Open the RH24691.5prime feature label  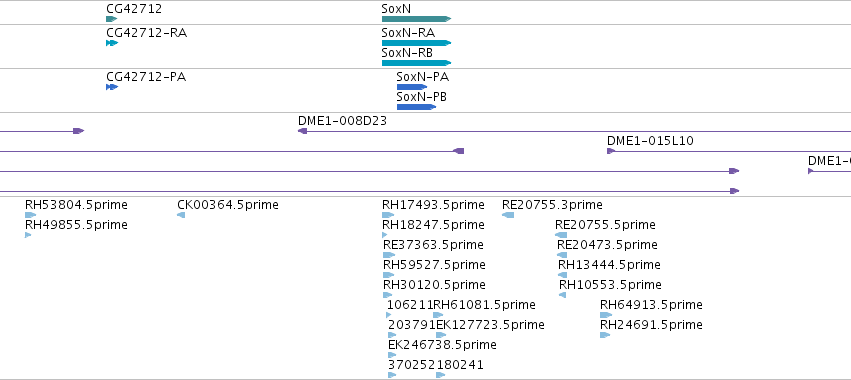[651, 325]
